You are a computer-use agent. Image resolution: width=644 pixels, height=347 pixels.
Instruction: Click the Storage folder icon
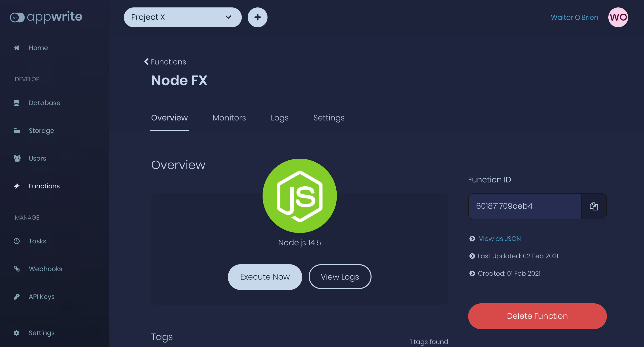tap(17, 131)
